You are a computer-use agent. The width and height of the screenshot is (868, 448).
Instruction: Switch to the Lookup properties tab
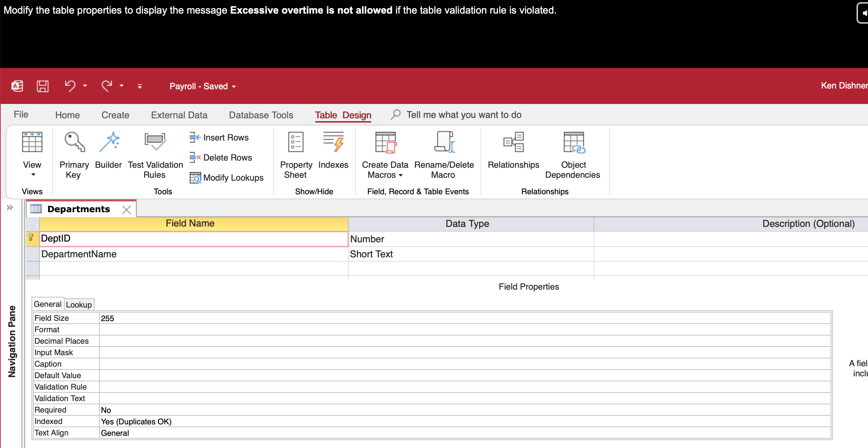79,304
